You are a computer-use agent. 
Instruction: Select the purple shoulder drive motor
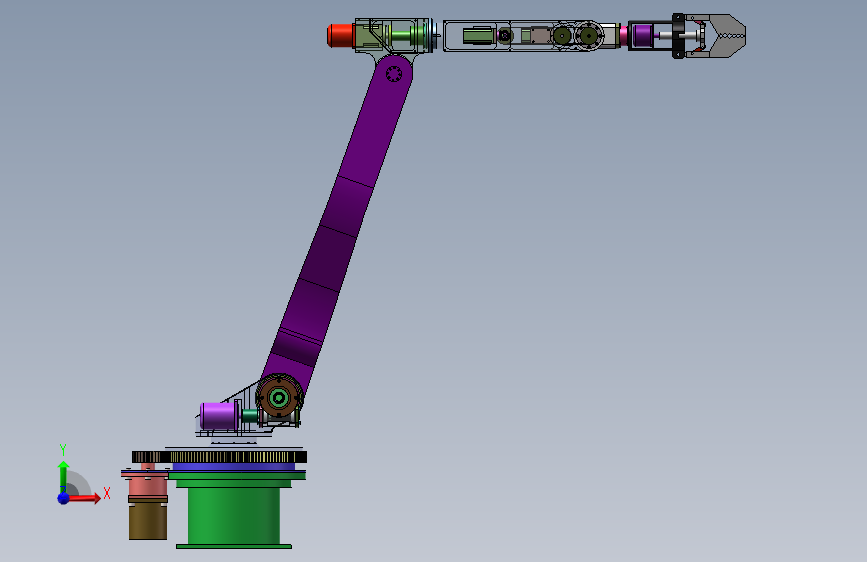point(218,417)
